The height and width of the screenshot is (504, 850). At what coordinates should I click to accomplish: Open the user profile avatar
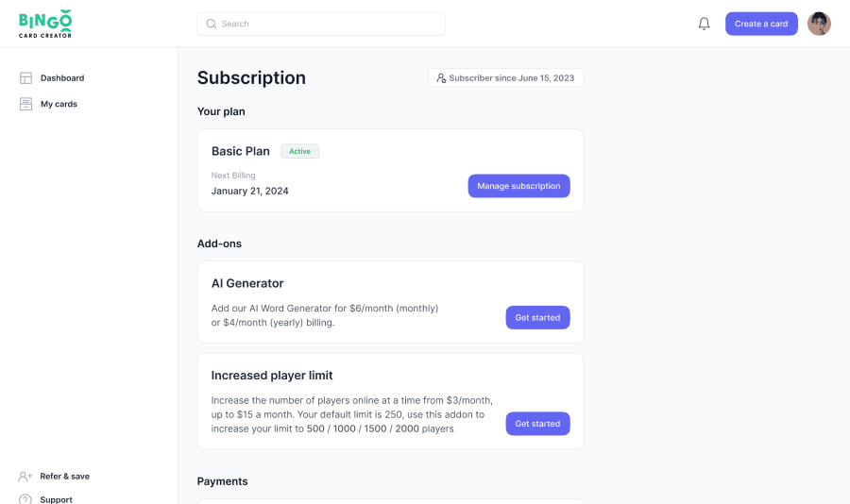pos(819,24)
